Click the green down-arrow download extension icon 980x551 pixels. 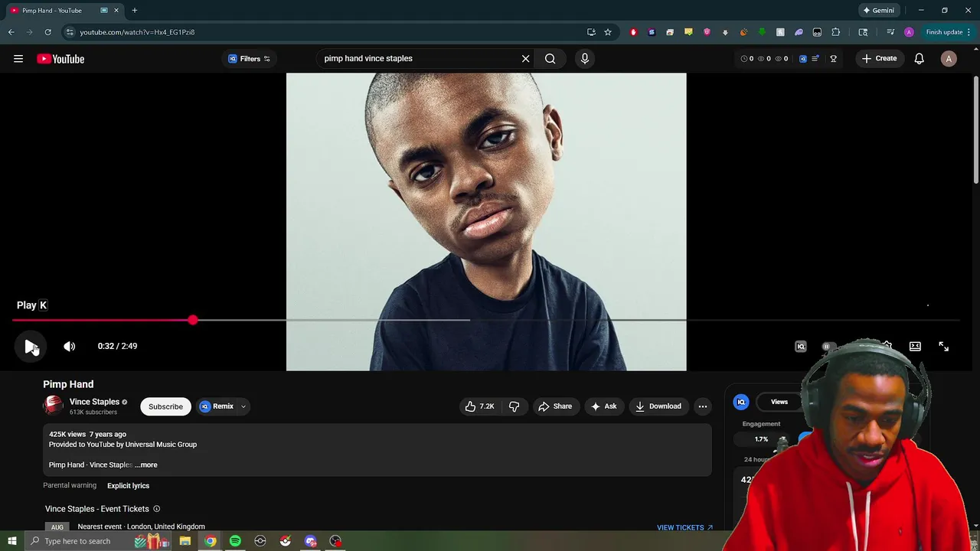coord(762,32)
